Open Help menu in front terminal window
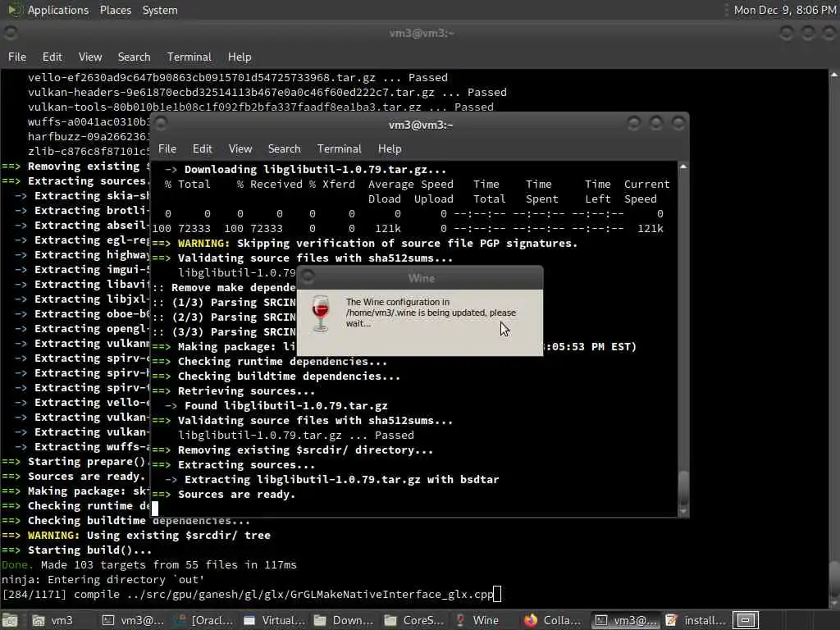840x630 pixels. 390,149
